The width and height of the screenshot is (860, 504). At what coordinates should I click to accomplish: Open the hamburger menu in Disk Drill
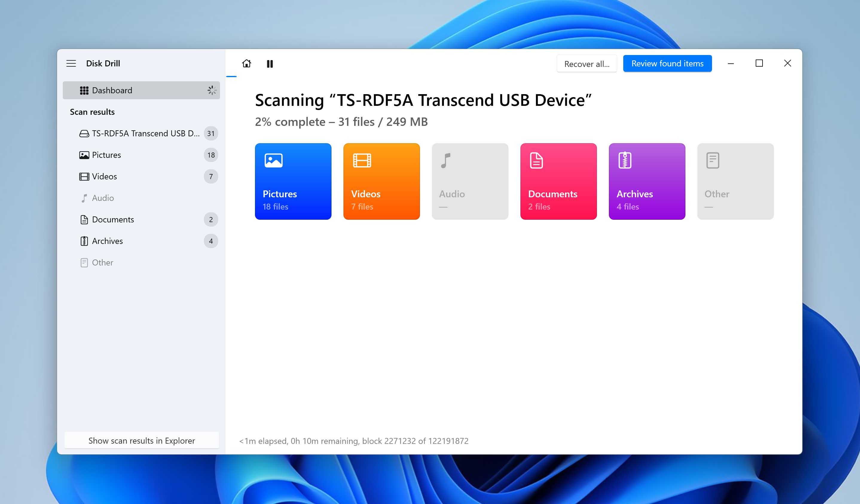71,63
